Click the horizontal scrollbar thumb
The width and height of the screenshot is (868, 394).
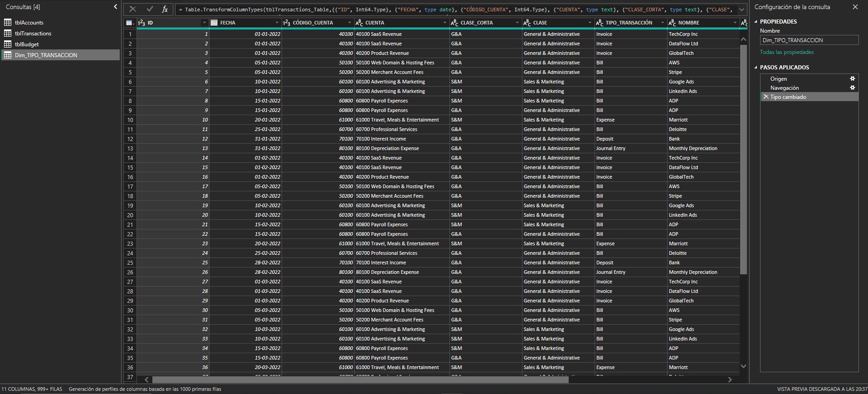[x=361, y=380]
